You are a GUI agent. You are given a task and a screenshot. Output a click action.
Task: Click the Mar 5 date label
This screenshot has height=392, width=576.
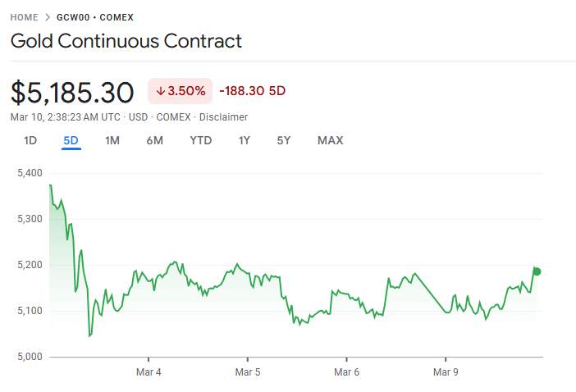(x=248, y=371)
